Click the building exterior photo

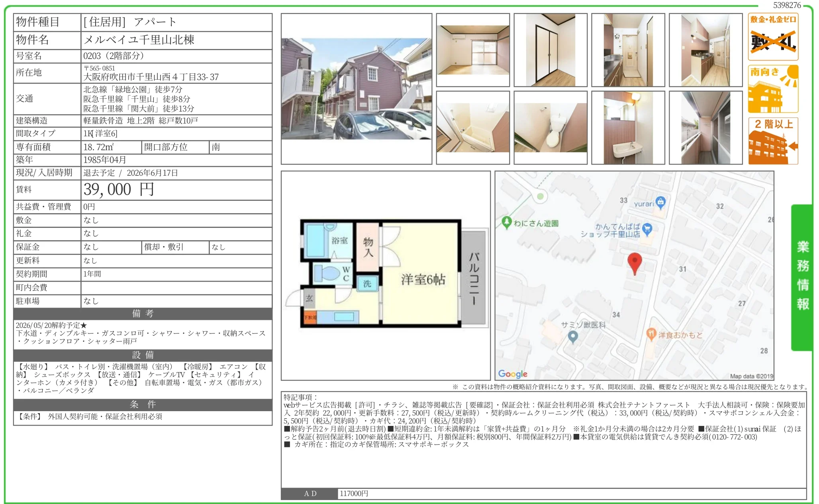point(356,89)
